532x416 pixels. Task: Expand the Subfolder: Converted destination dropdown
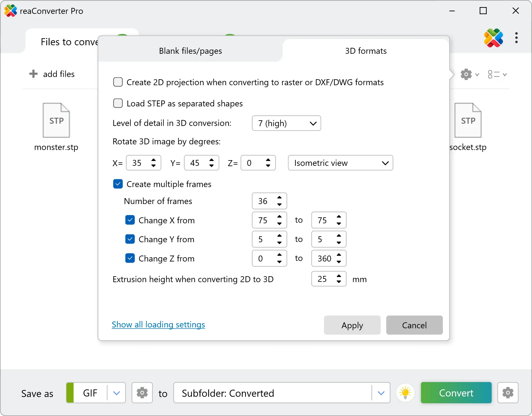(x=381, y=393)
